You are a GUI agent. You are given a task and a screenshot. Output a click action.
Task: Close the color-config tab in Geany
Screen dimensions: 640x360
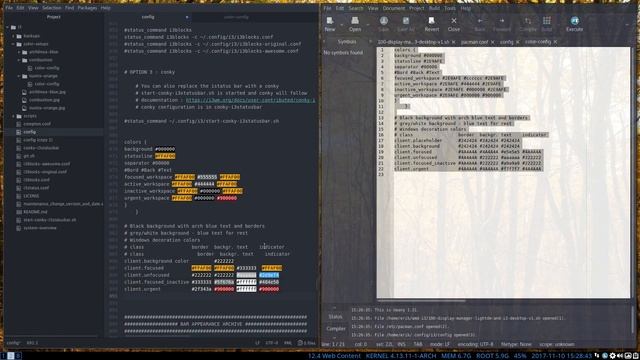[555, 42]
